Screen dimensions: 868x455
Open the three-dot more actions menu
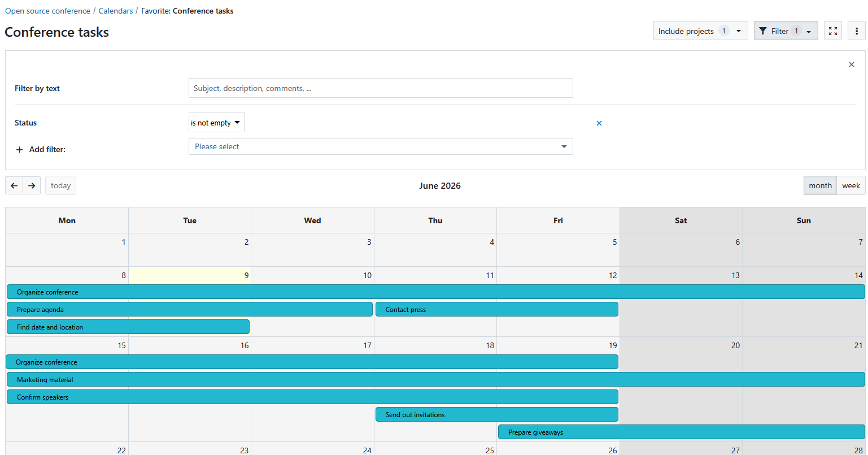[x=857, y=31]
